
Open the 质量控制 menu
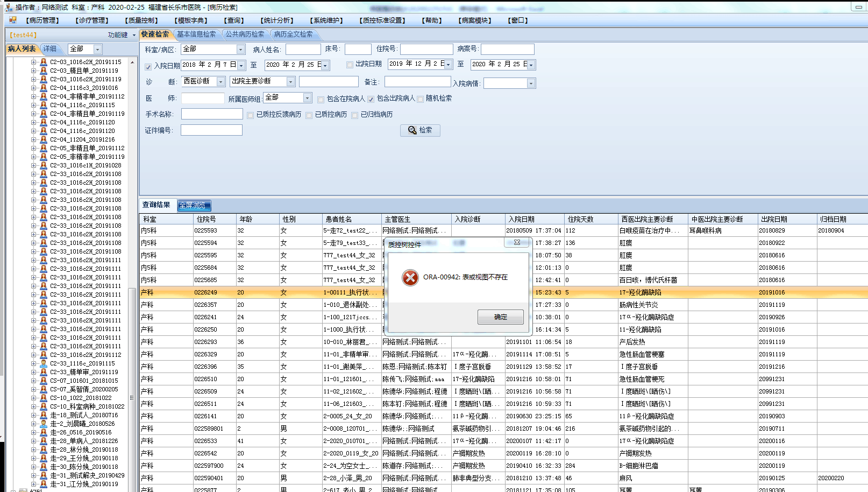click(x=141, y=20)
